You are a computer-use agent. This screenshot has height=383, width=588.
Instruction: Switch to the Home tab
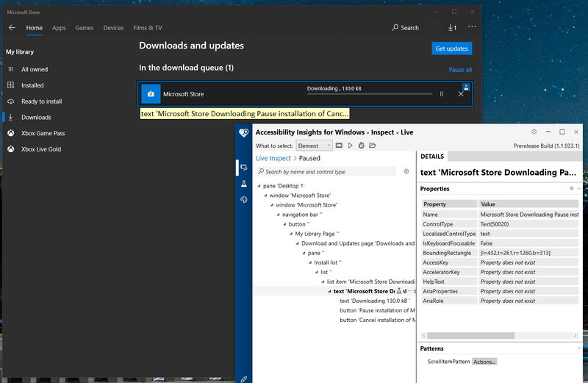click(34, 28)
